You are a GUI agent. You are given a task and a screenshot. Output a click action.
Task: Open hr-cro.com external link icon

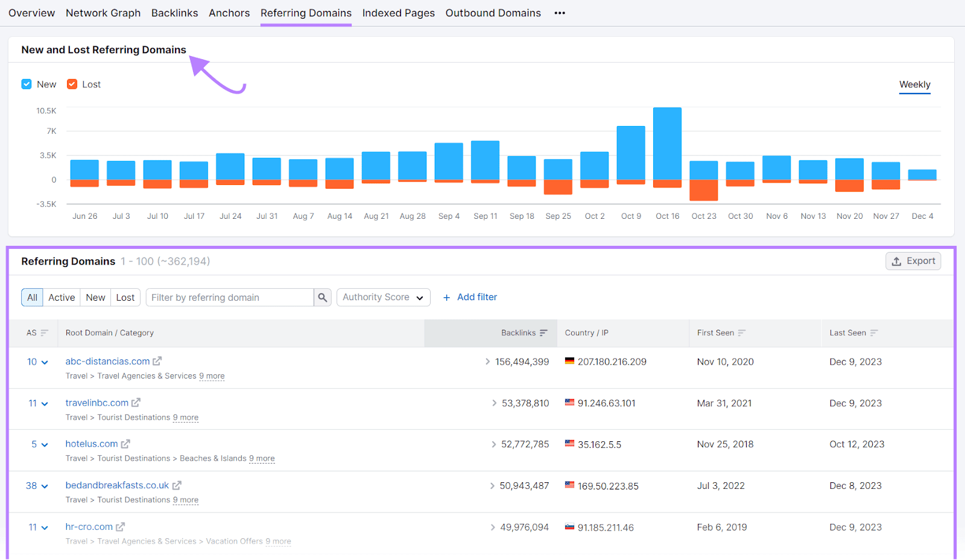[121, 527]
